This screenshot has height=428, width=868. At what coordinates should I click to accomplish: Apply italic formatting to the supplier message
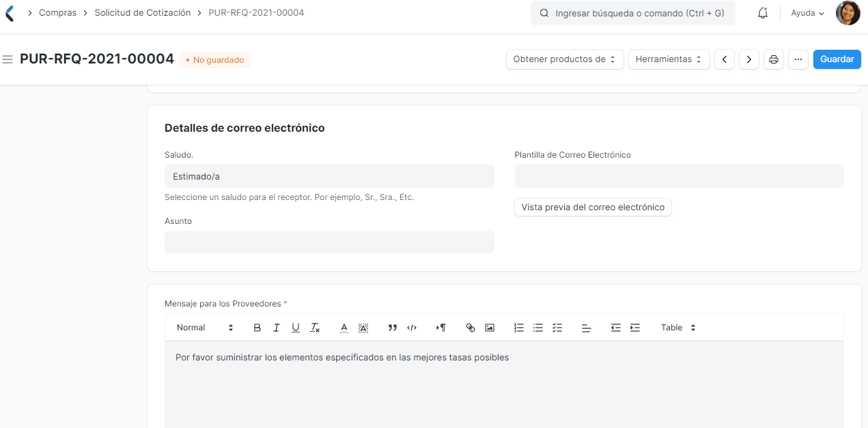coord(276,328)
